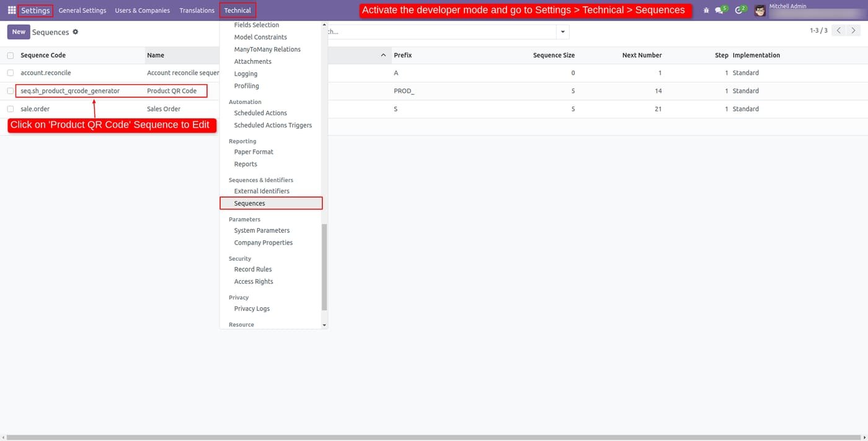
Task: Sort by the Next Number column header
Action: tap(642, 55)
